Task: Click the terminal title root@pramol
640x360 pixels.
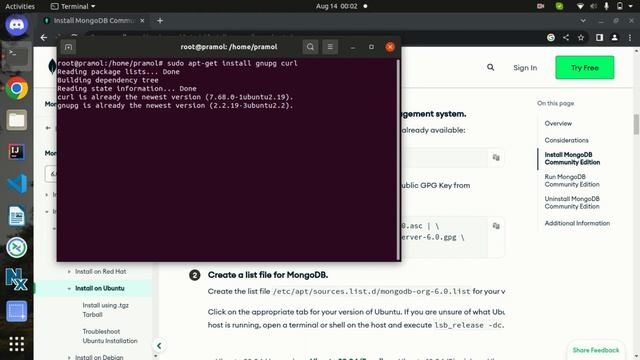Action: 229,47
